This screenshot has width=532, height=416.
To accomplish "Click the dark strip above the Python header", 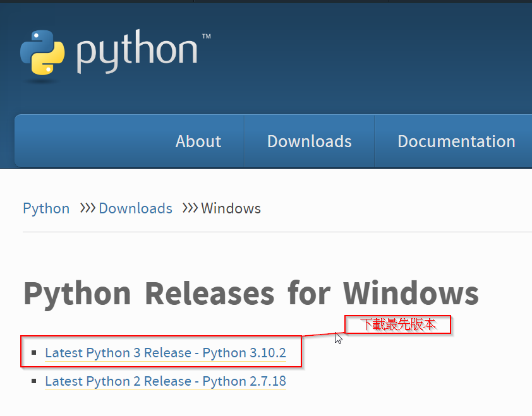I will (x=265, y=2).
